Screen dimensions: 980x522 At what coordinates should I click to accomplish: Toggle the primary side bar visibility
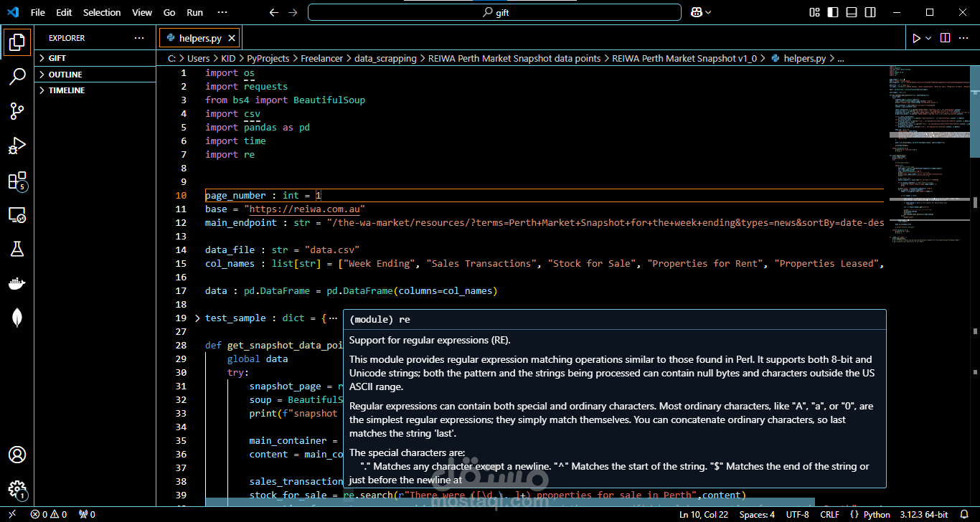click(833, 12)
